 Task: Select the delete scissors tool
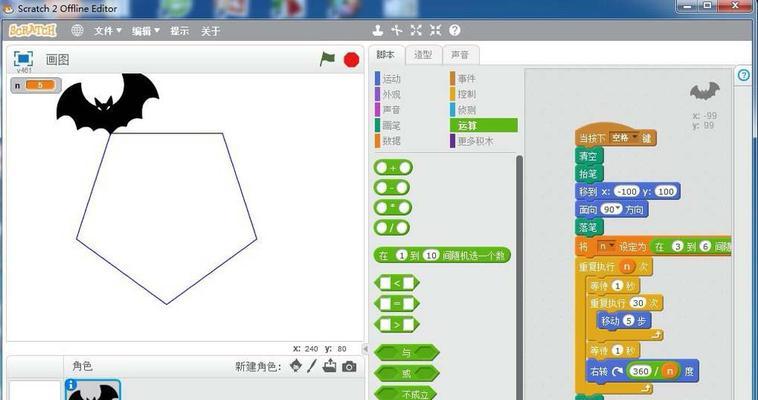[x=397, y=30]
